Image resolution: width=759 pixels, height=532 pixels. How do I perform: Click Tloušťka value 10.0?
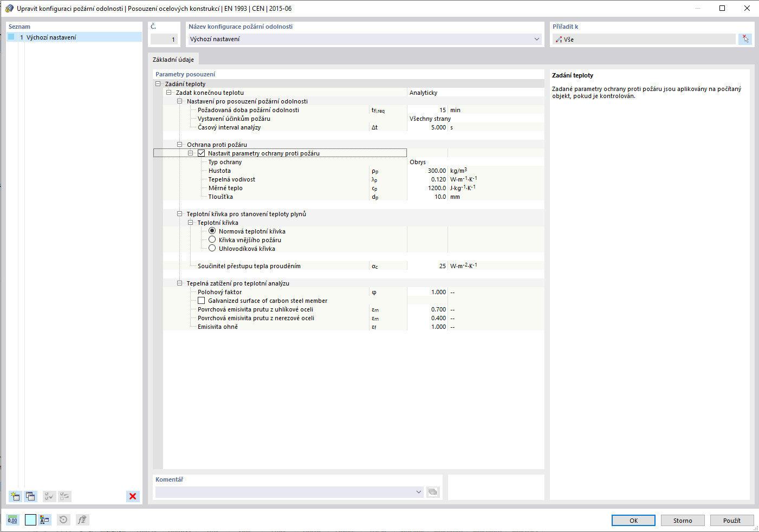pyautogui.click(x=427, y=197)
